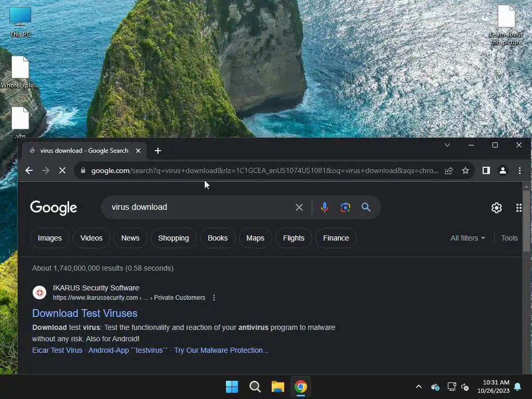Switch to the News results
This screenshot has height=399, width=532.
tap(130, 238)
